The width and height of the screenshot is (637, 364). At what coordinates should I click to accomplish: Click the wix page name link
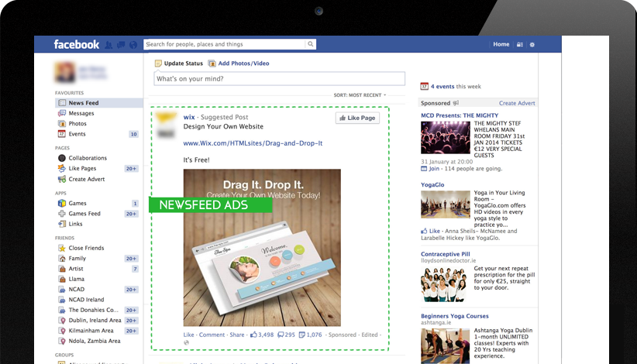pos(189,117)
